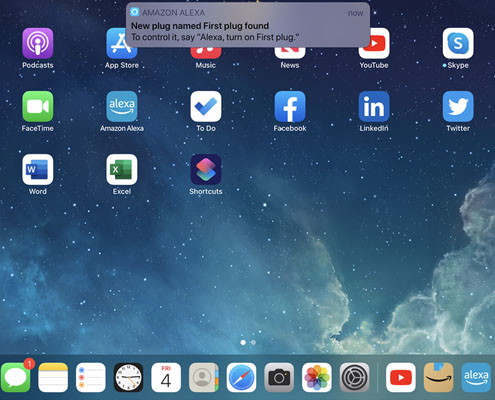Open Reminders in the dock
Image resolution: width=495 pixels, height=400 pixels.
click(91, 378)
